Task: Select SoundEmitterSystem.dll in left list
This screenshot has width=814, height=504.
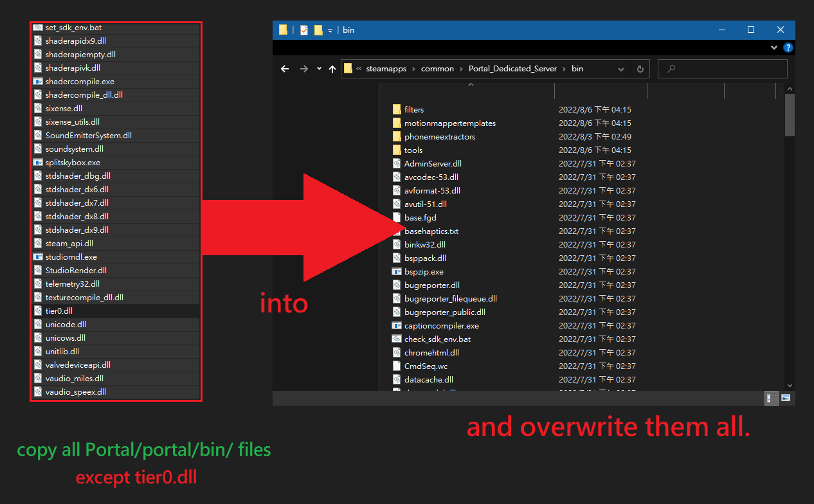Action: coord(116,135)
